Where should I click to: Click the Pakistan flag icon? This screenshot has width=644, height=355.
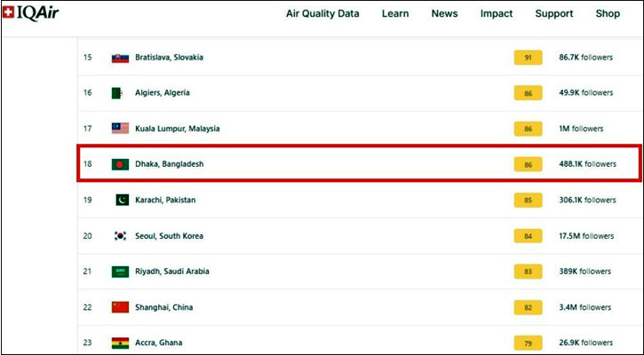tap(122, 200)
